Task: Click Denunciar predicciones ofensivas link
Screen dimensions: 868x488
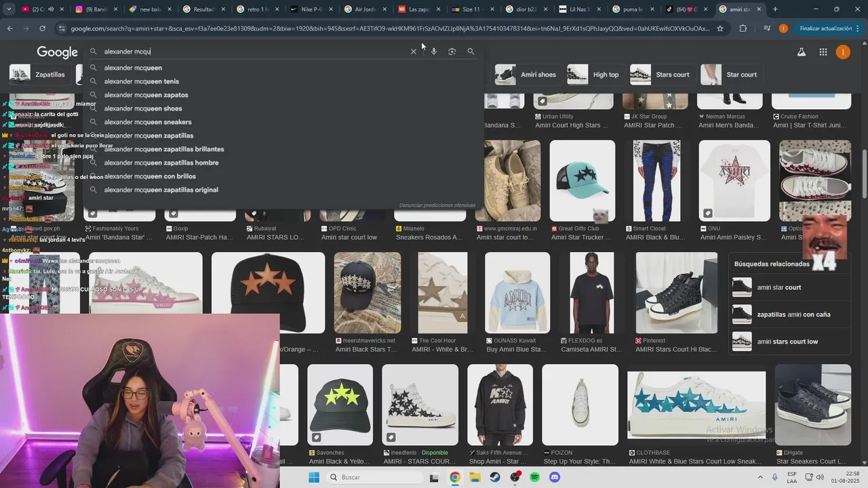Action: [437, 205]
